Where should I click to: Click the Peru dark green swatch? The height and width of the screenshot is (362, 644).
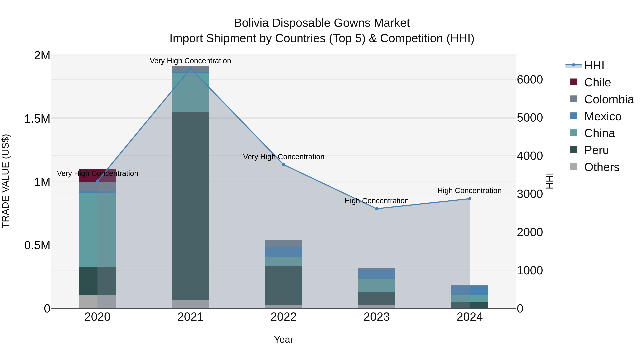pos(574,150)
